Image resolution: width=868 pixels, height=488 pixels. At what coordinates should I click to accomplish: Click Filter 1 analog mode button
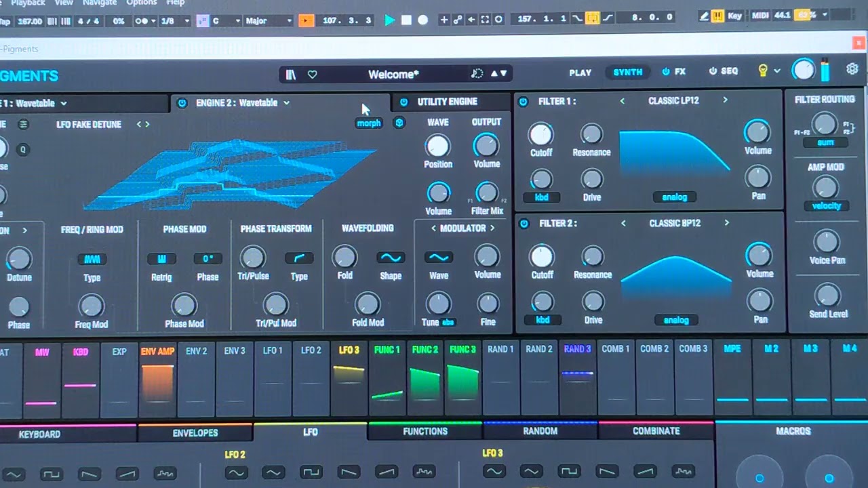(675, 197)
